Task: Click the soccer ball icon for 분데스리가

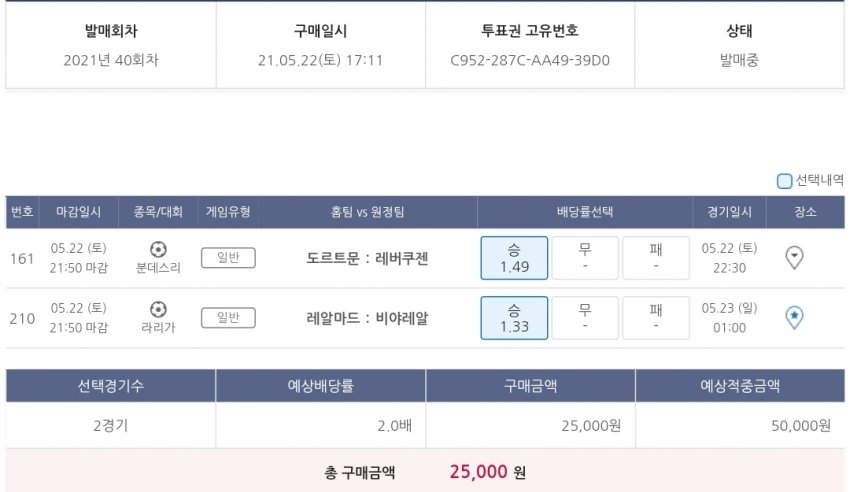Action: [158, 249]
